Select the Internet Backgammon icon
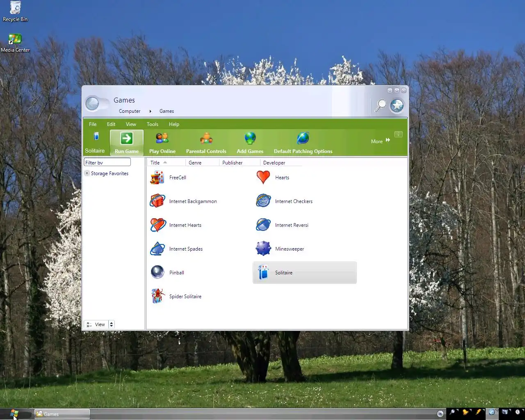525x420 pixels. pos(157,201)
